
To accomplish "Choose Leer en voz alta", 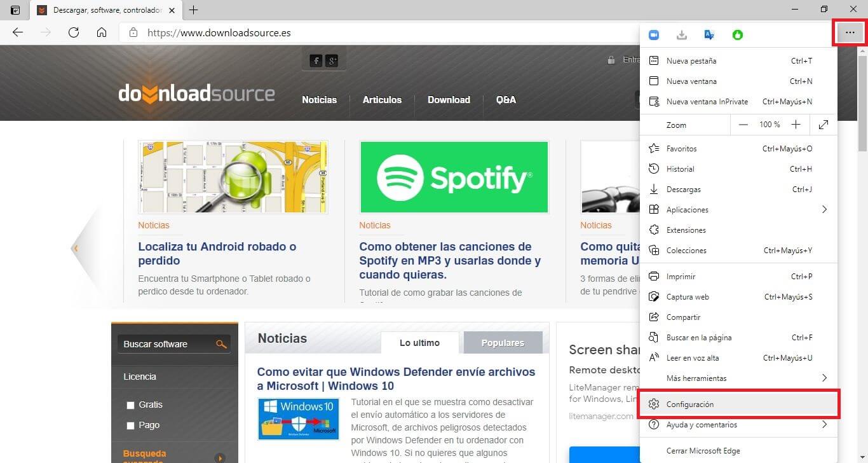I will pyautogui.click(x=738, y=358).
